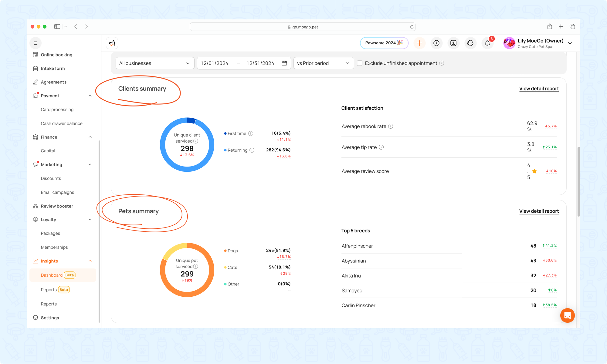Open Review booster in sidebar
This screenshot has width=607, height=364.
[57, 206]
